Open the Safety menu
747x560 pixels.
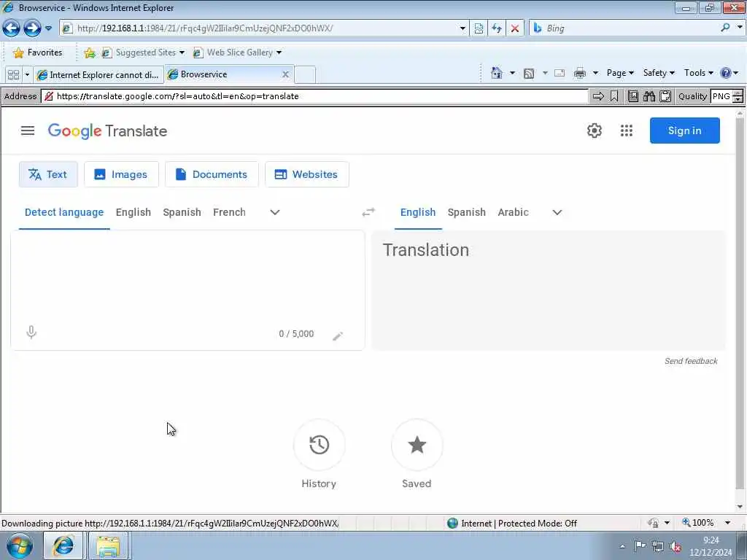click(659, 73)
